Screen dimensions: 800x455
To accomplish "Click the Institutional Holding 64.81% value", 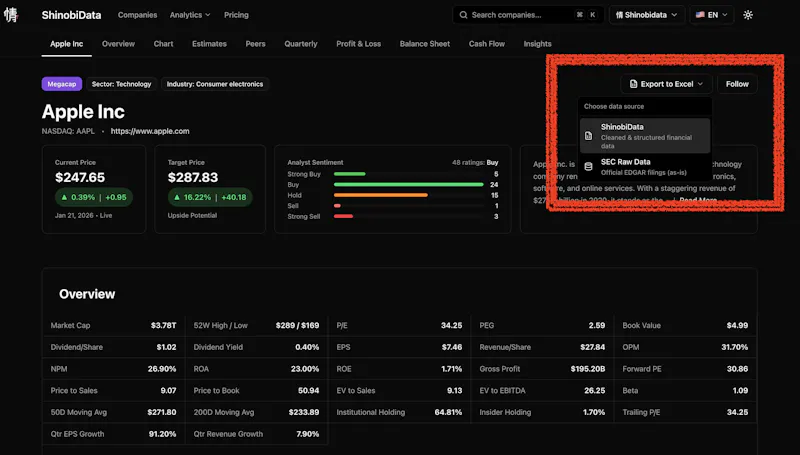I will pos(448,412).
